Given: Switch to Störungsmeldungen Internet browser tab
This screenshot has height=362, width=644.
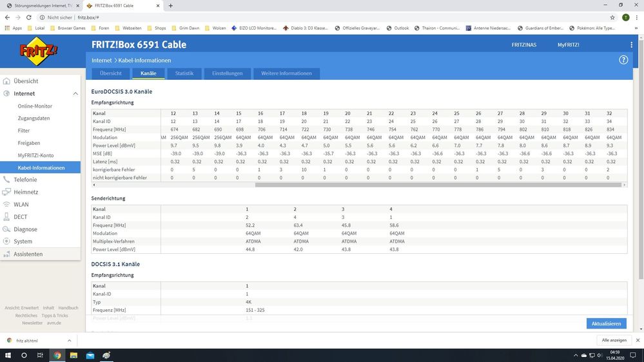Looking at the screenshot, I should click(41, 6).
